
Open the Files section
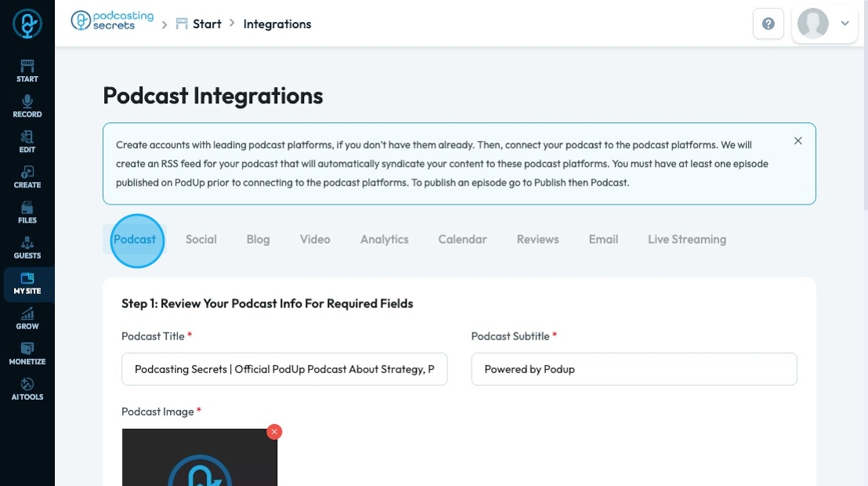point(27,212)
